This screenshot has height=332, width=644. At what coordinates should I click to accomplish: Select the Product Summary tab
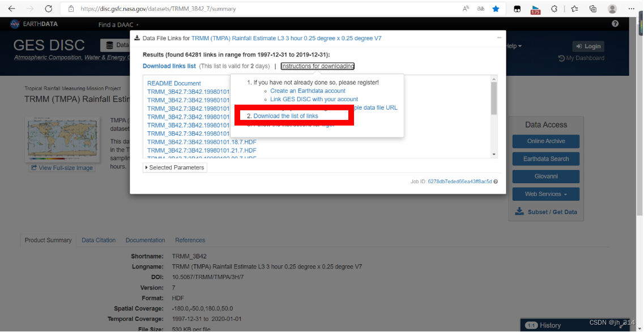(48, 240)
